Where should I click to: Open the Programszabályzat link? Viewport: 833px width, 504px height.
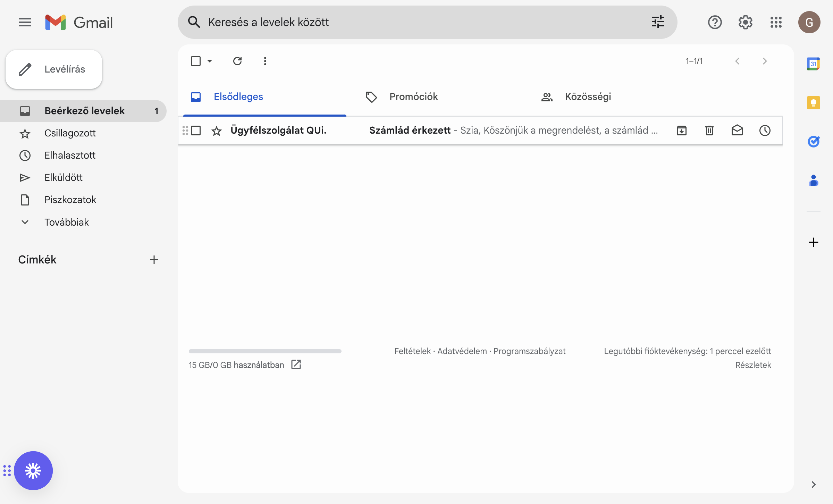[x=530, y=351]
